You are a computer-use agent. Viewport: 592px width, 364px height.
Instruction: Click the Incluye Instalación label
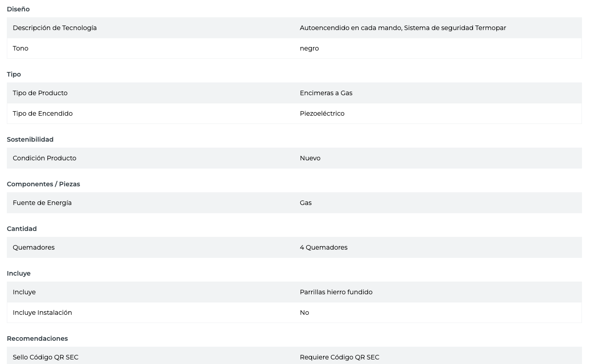(x=42, y=313)
